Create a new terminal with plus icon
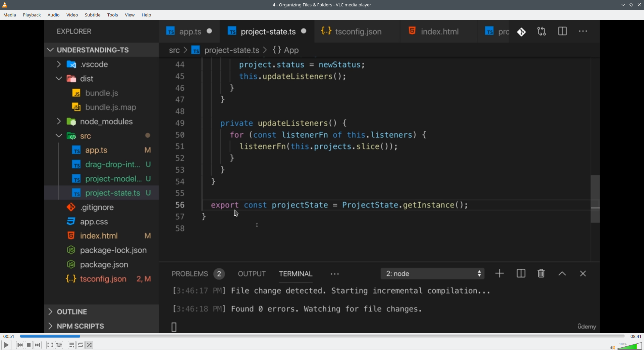 point(500,274)
